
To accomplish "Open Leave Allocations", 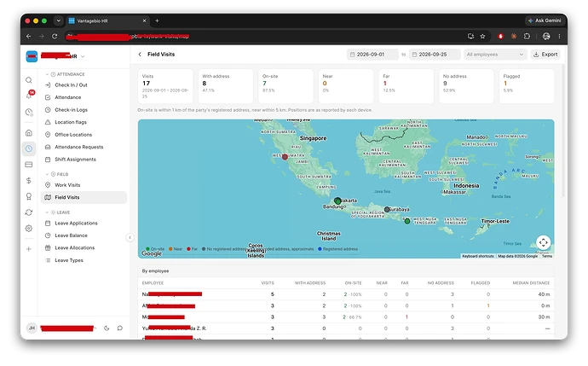I will click(x=84, y=248).
